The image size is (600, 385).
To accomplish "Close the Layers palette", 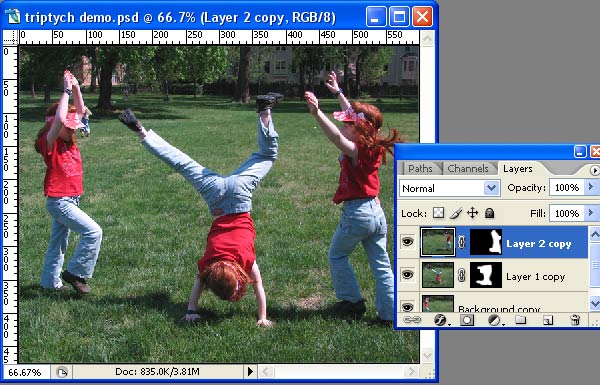I will [x=595, y=152].
